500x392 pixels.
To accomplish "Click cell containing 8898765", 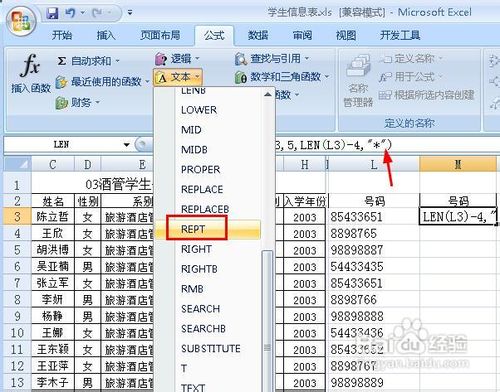I will (x=374, y=233).
